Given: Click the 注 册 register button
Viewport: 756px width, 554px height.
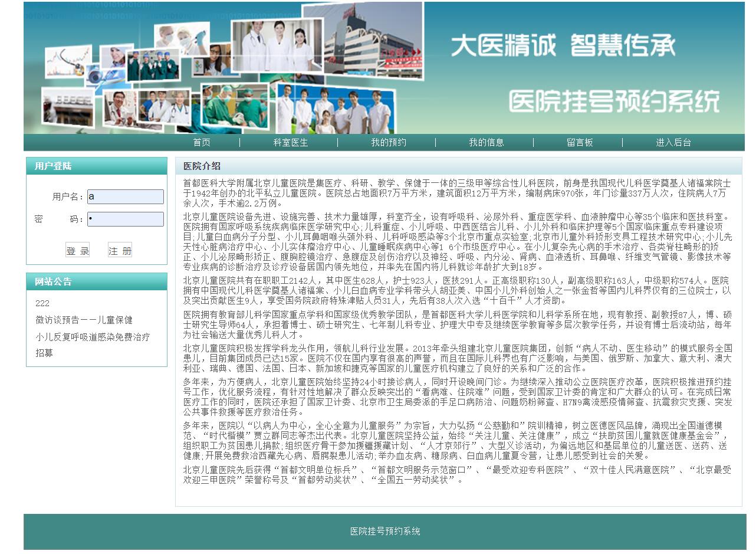Looking at the screenshot, I should 121,250.
